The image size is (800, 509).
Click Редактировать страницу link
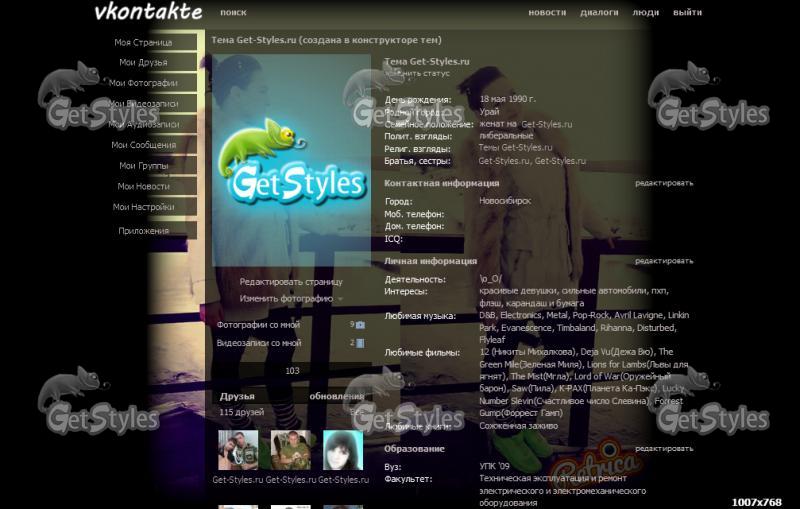291,282
